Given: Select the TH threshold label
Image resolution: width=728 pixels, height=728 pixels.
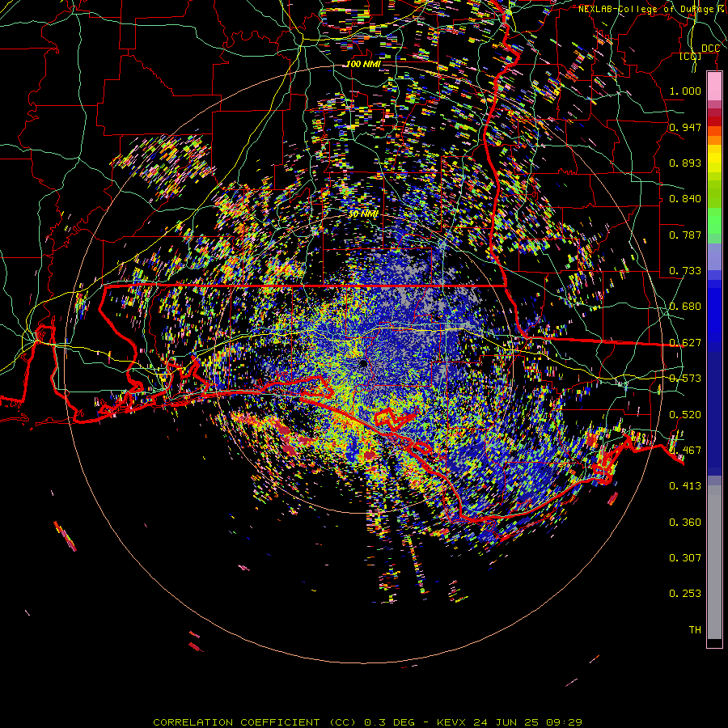Looking at the screenshot, I should point(695,630).
